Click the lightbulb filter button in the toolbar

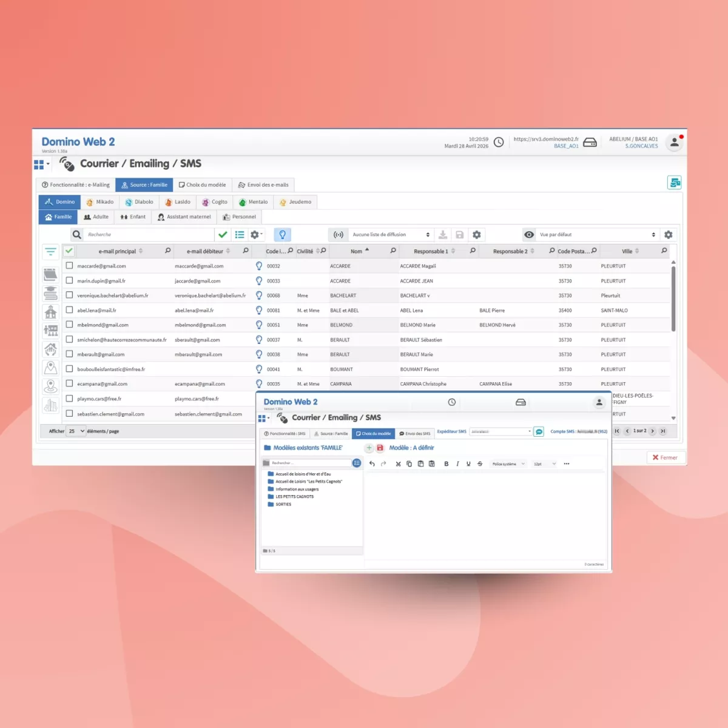pyautogui.click(x=282, y=235)
